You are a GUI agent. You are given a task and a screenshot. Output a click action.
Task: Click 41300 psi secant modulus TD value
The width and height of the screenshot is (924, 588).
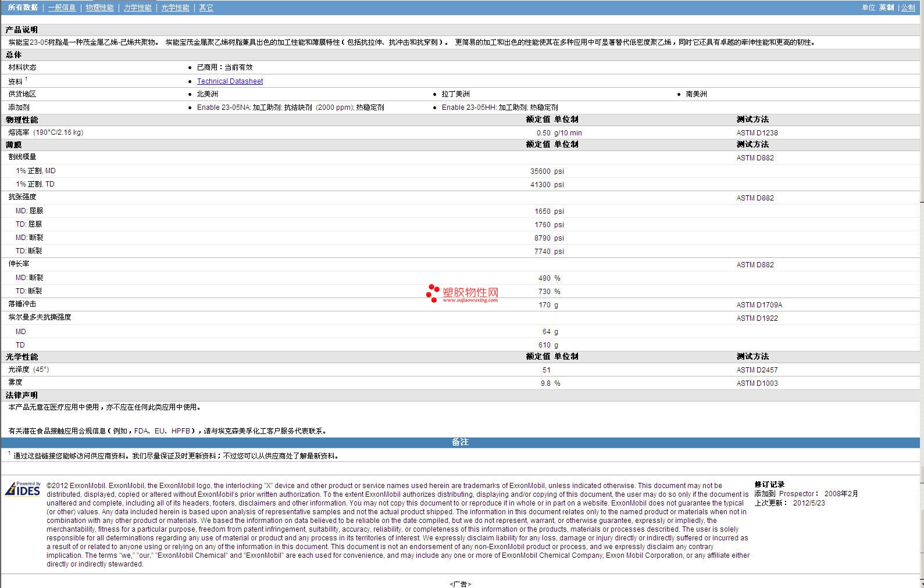pyautogui.click(x=547, y=185)
